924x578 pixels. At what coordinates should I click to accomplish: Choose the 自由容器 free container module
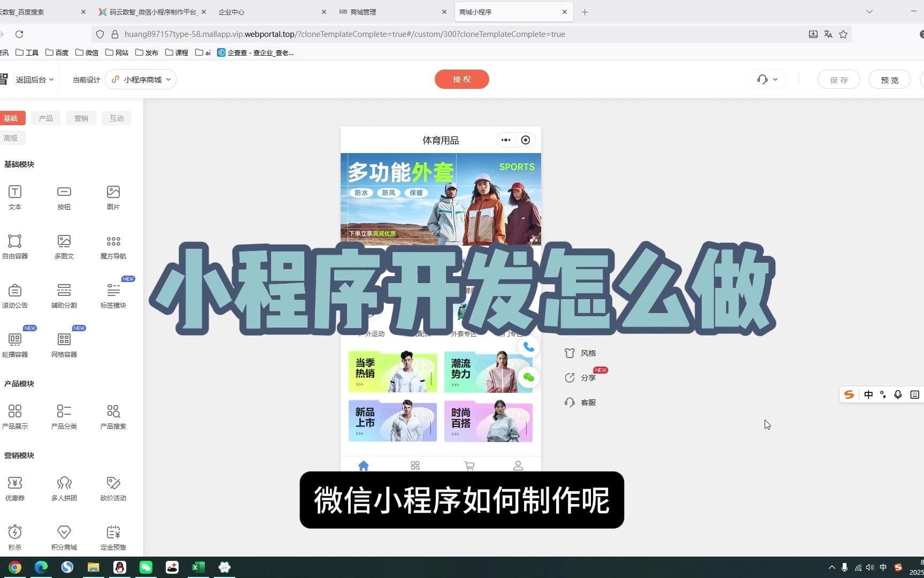15,246
